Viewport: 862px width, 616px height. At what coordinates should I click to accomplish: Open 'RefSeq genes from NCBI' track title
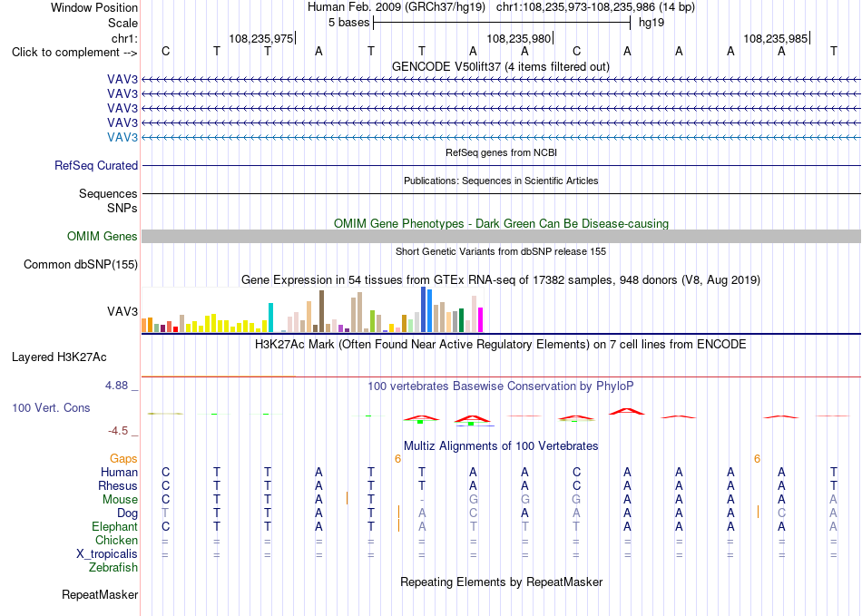tap(501, 152)
